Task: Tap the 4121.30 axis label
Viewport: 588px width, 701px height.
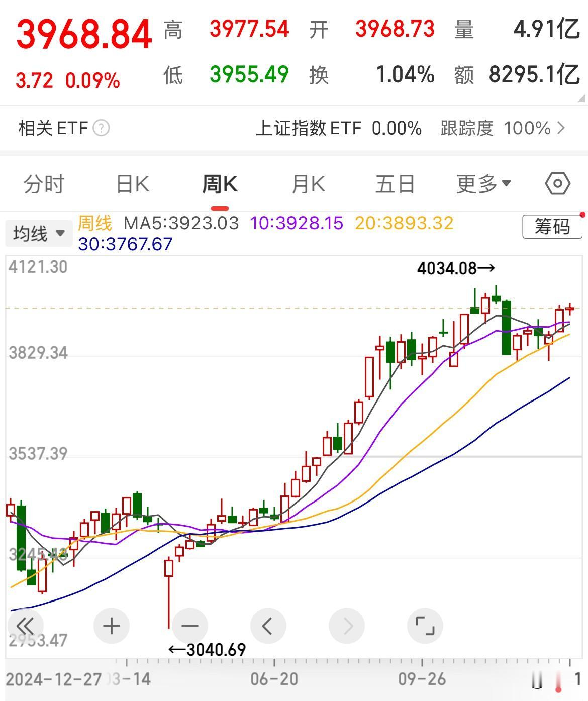Action: (x=38, y=267)
